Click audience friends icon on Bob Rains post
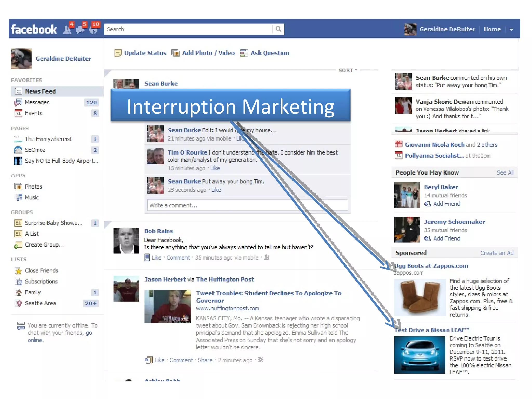Screen dimensions: 532x399 [267, 257]
